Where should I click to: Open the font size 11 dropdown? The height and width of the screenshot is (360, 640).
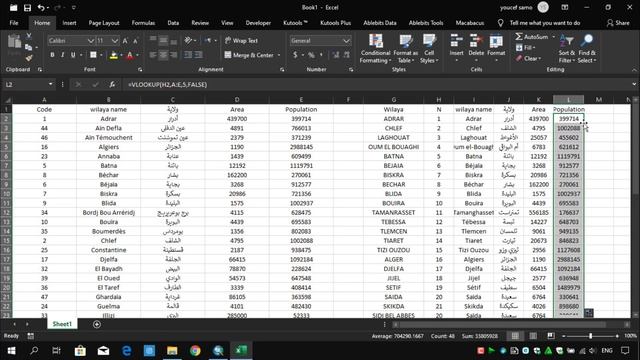pyautogui.click(x=115, y=41)
